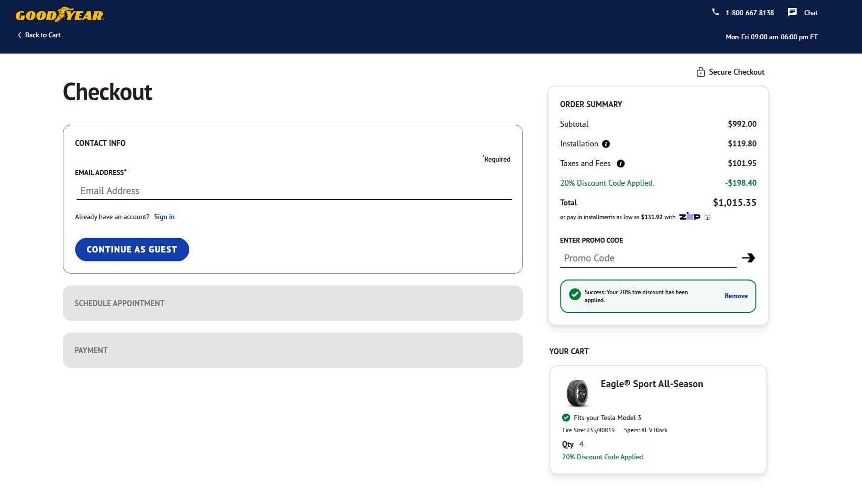Screen dimensions: 862x504
Task: Click the 1-800-667-8138 phone number
Action: 749,13
